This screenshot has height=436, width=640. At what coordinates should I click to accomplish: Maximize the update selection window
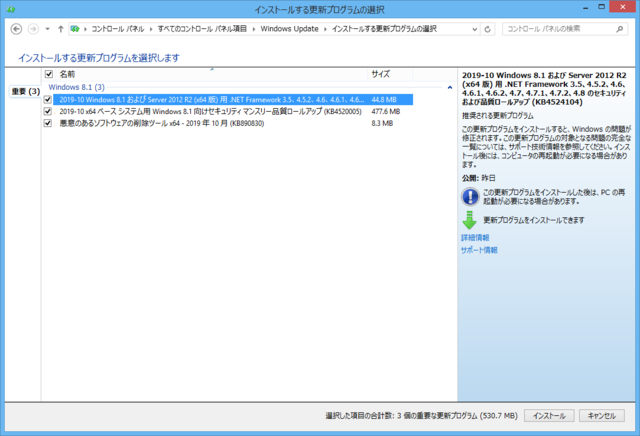[x=601, y=7]
